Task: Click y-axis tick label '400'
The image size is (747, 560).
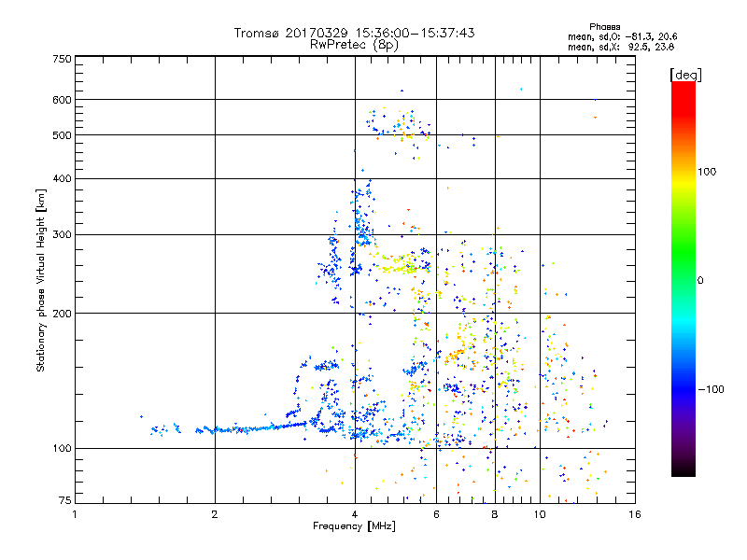Action: tap(62, 178)
